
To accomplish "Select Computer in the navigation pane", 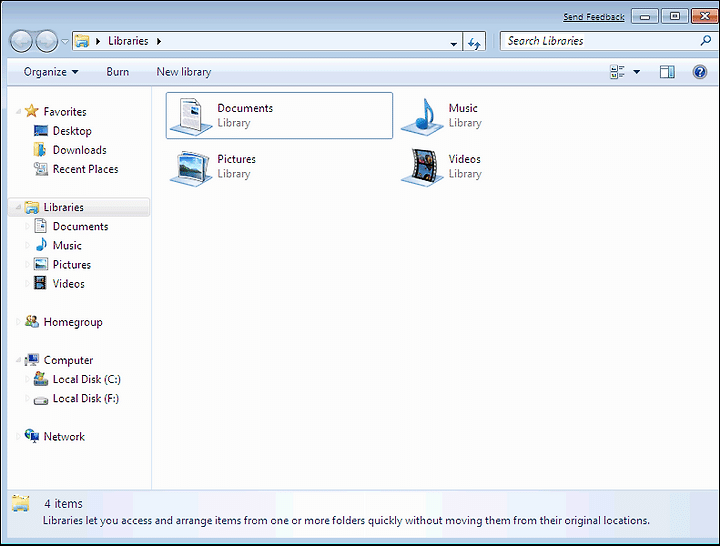I will (68, 360).
